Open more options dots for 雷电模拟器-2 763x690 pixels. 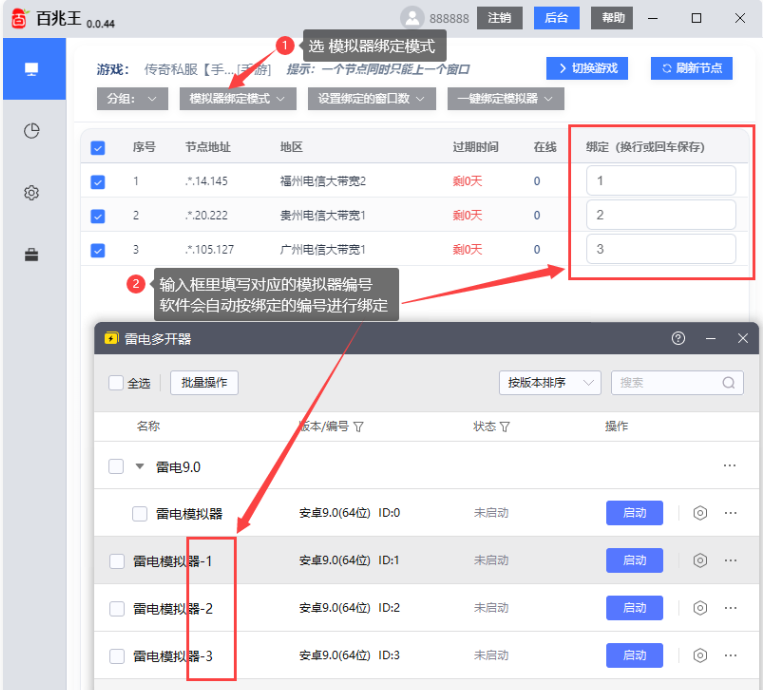730,608
